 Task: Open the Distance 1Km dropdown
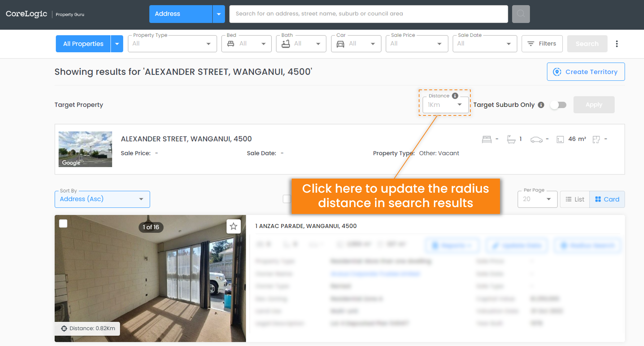[x=445, y=105]
